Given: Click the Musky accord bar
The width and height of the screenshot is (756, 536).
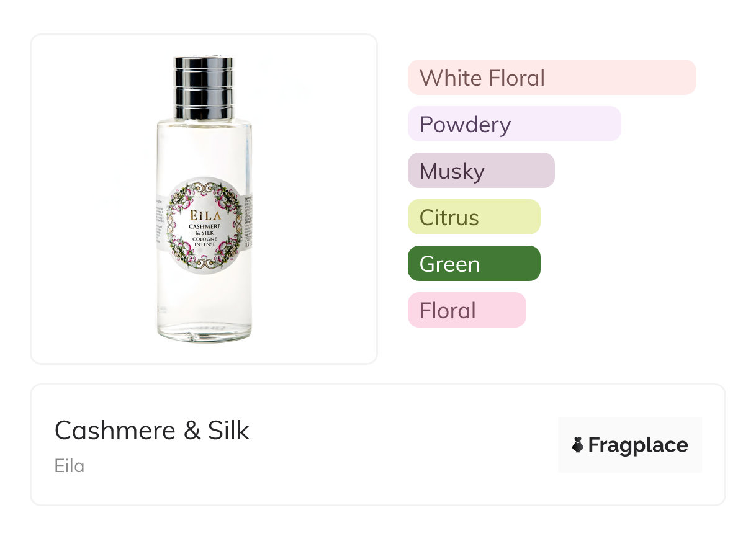Looking at the screenshot, I should 480,171.
